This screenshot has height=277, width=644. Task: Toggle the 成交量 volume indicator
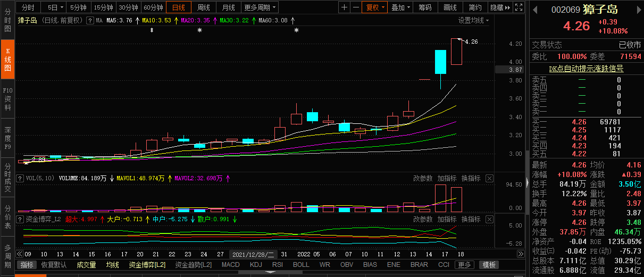pos(86,265)
